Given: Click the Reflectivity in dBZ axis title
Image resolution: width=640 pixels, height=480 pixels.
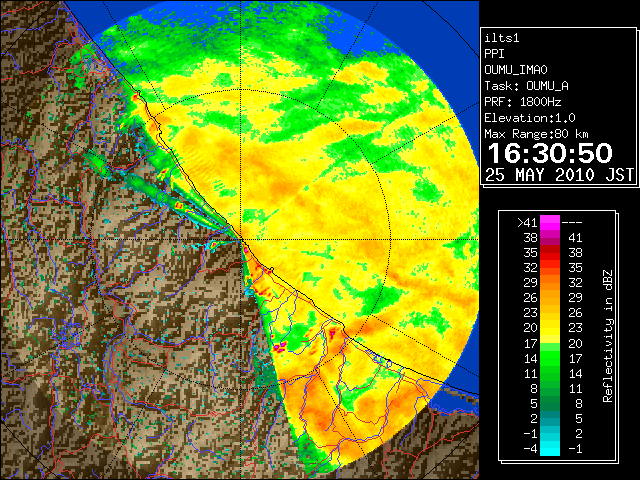Looking at the screenshot, I should click(x=608, y=336).
